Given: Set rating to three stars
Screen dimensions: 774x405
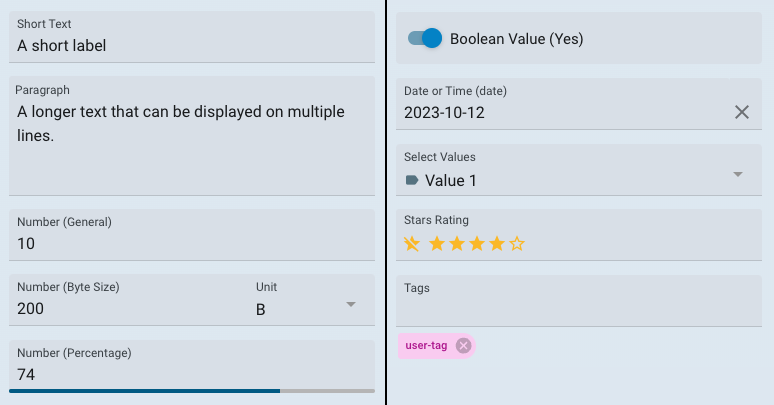Looking at the screenshot, I should coord(477,243).
